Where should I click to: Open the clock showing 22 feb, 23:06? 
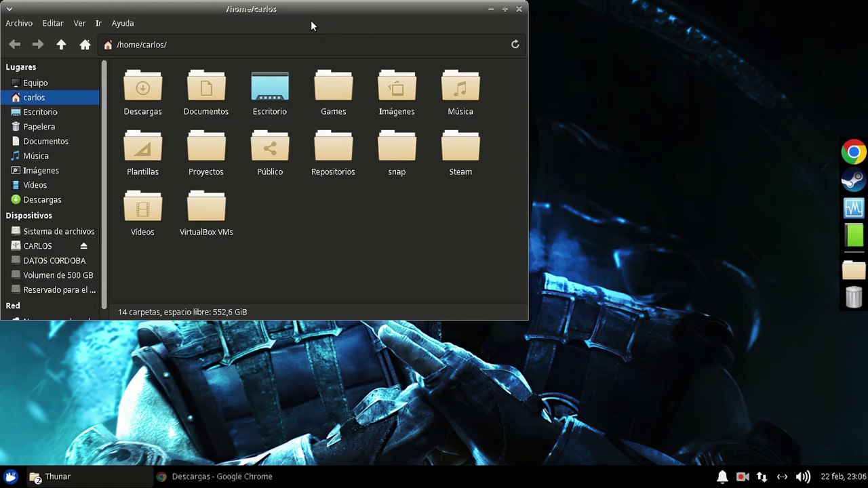click(x=843, y=476)
